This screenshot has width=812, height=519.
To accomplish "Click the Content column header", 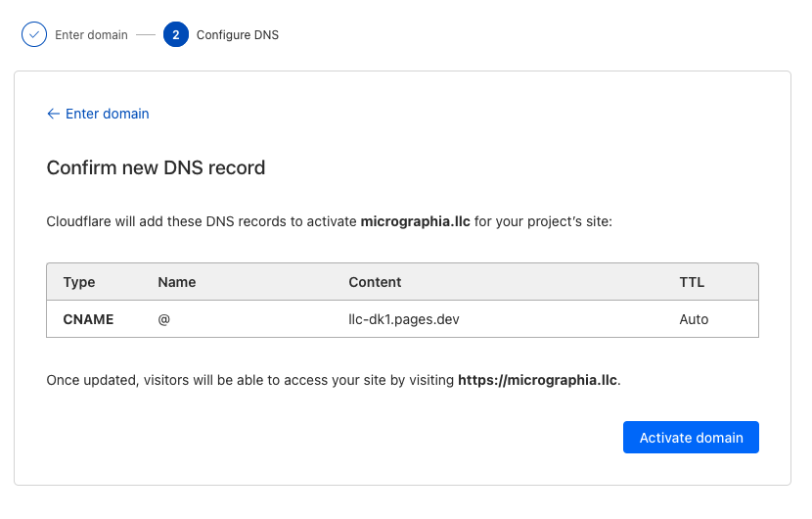I will click(x=375, y=282).
